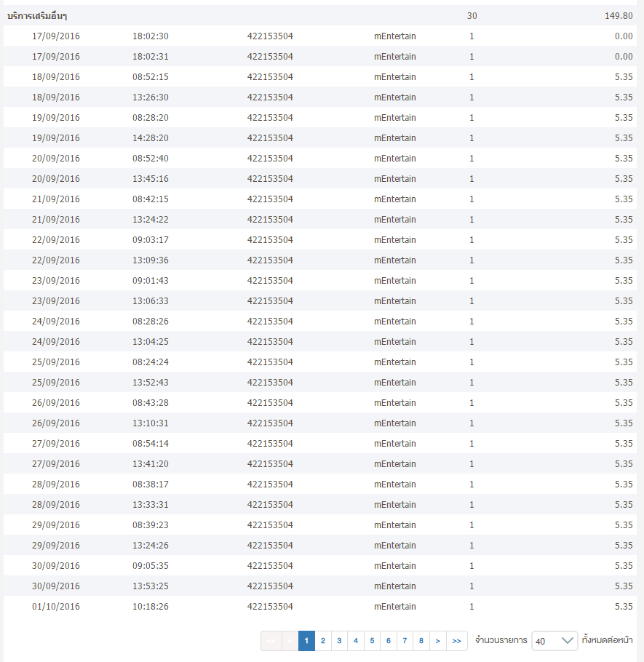Click number 422153504 in 10:18:26 row
Viewport: 644px width, 662px height.
coord(270,607)
